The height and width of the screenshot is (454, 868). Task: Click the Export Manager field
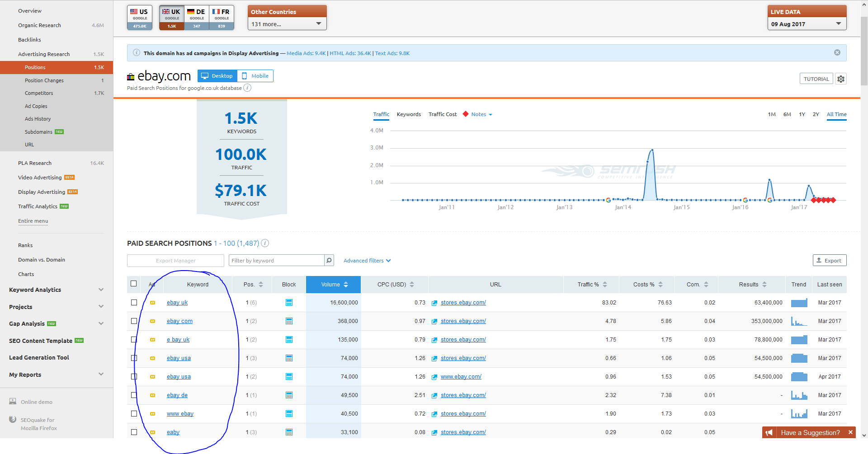[175, 261]
